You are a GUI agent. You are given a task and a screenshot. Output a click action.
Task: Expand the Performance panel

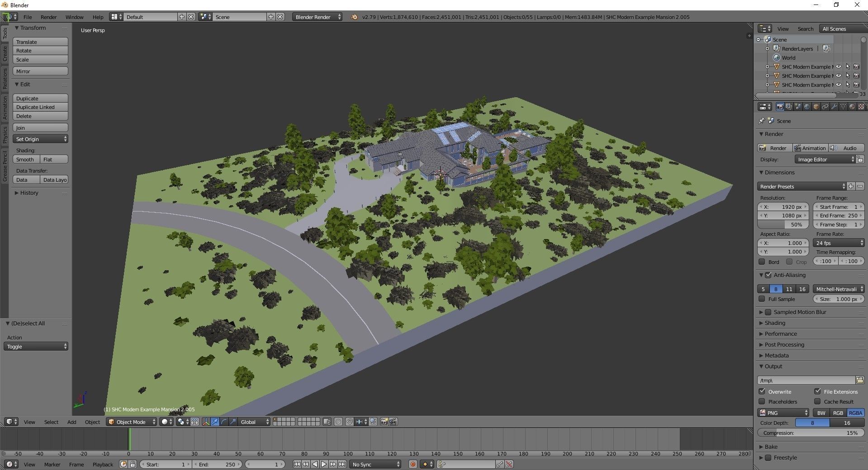tap(781, 334)
